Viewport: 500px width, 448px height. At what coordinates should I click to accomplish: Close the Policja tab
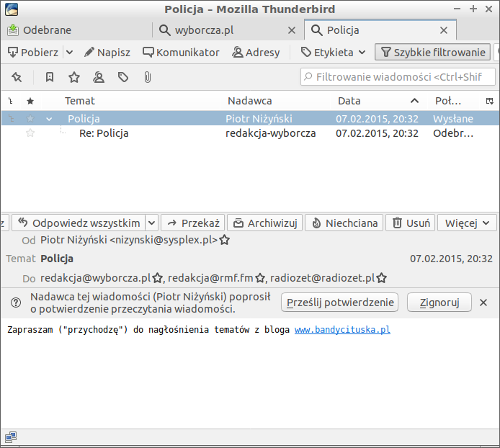coord(444,30)
